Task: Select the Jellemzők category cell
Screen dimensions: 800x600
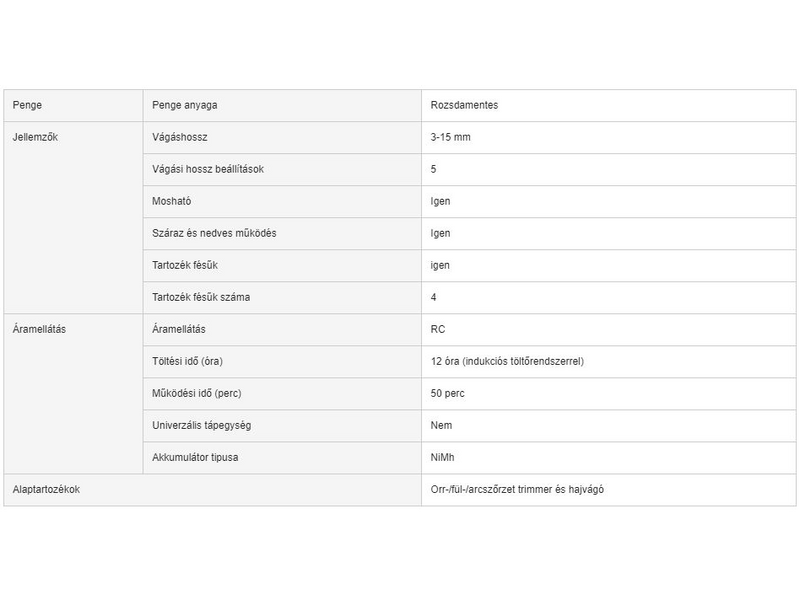Action: pyautogui.click(x=35, y=137)
